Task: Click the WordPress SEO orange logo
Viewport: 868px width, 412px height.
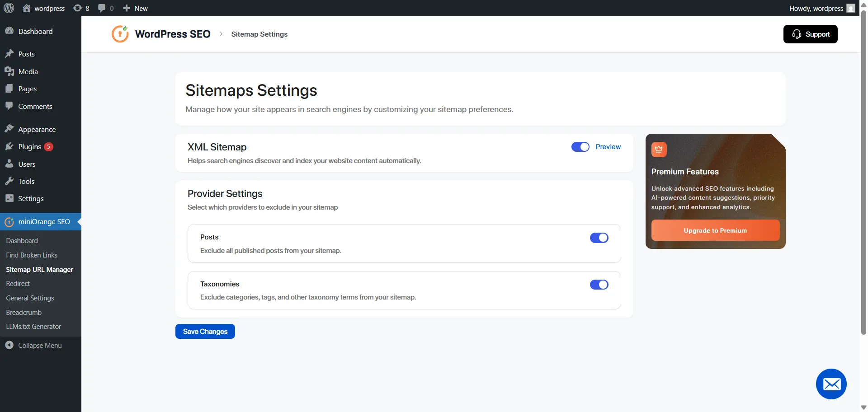Action: (120, 34)
